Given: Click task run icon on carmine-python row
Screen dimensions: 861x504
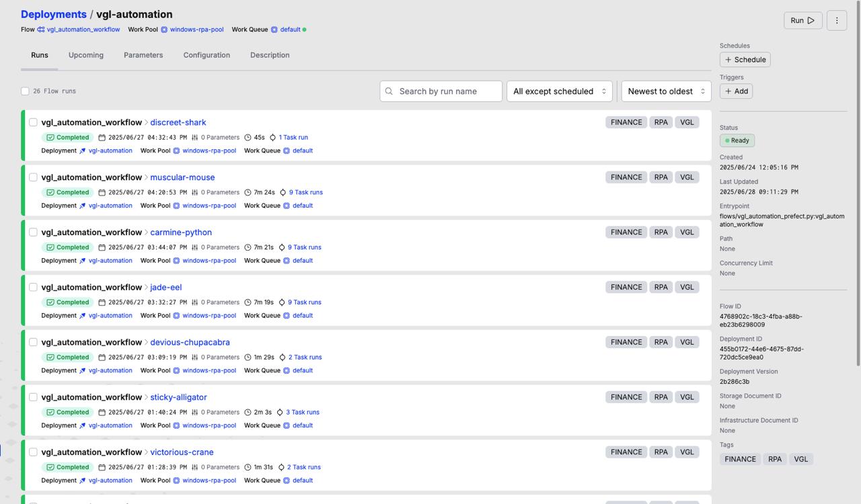Looking at the screenshot, I should 282,247.
